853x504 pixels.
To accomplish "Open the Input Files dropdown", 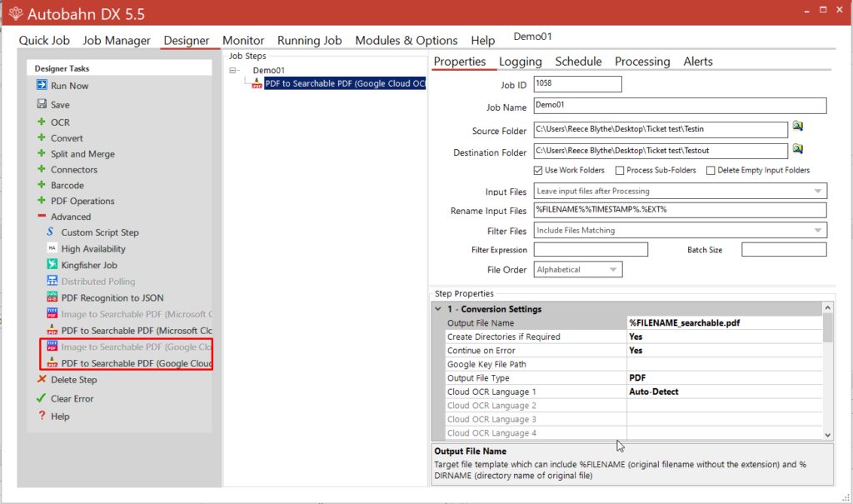I will tap(818, 191).
